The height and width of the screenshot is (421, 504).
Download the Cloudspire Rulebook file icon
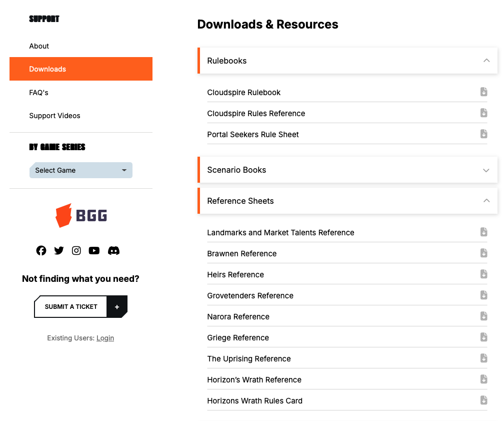click(484, 92)
